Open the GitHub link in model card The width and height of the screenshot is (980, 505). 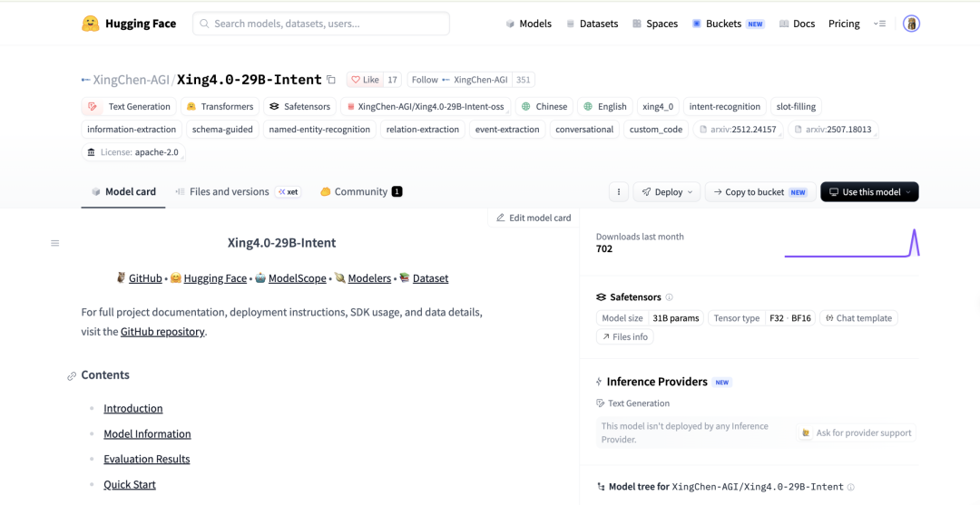(145, 278)
